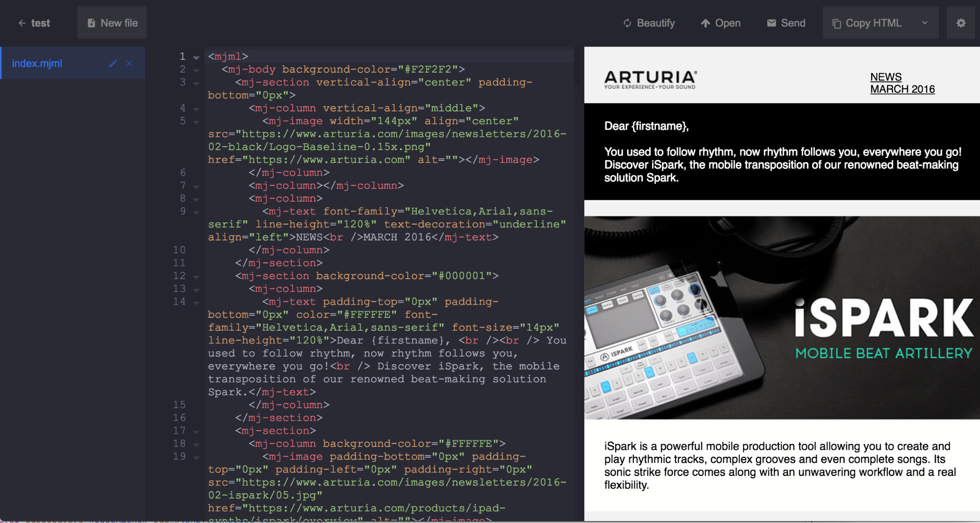Click line number 16 in the gutter
980x523 pixels.
179,418
